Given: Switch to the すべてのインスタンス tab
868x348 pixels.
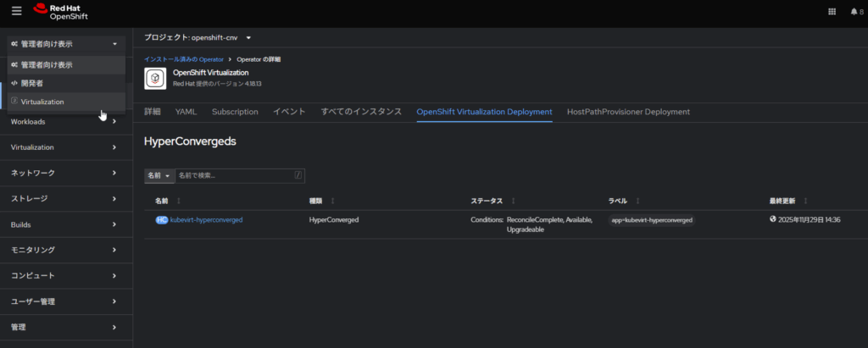Looking at the screenshot, I should click(361, 112).
